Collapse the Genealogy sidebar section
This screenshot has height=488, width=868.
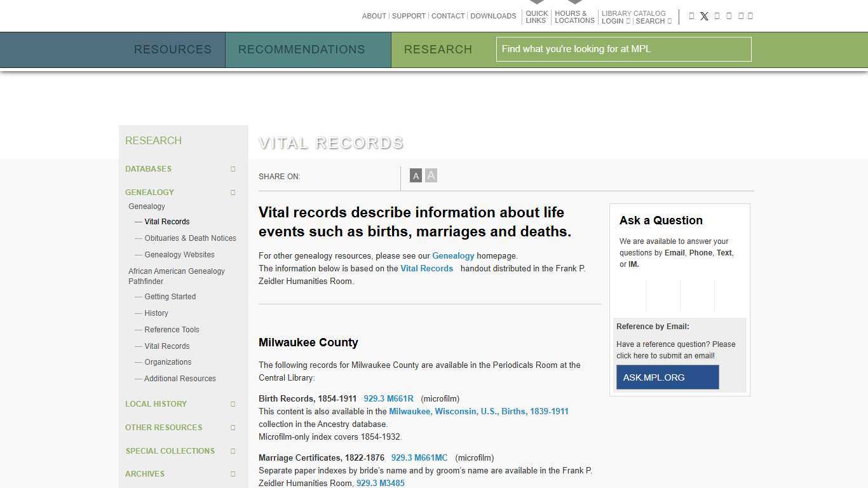[233, 193]
